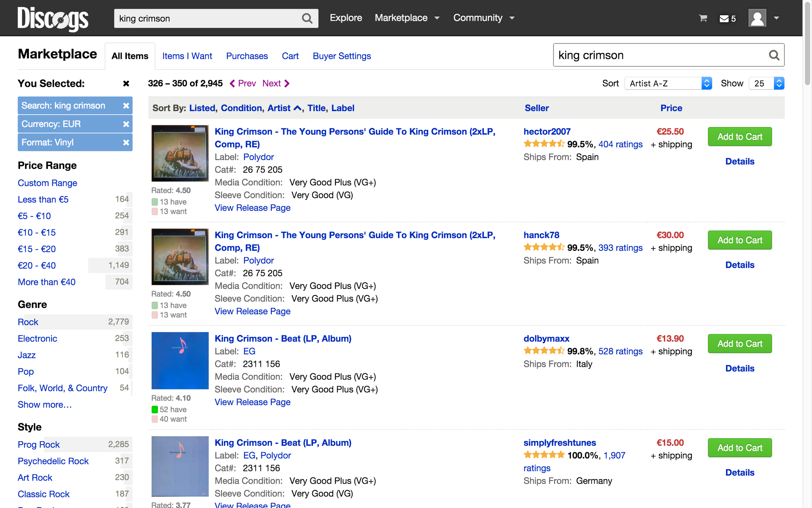Sort by Title
Viewport: 812px width, 508px height.
[316, 108]
